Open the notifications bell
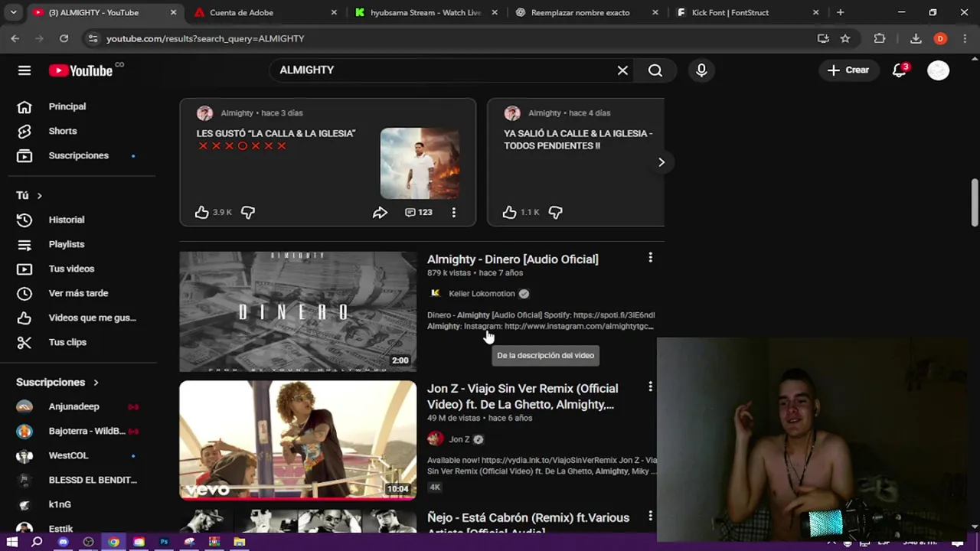 coord(900,70)
